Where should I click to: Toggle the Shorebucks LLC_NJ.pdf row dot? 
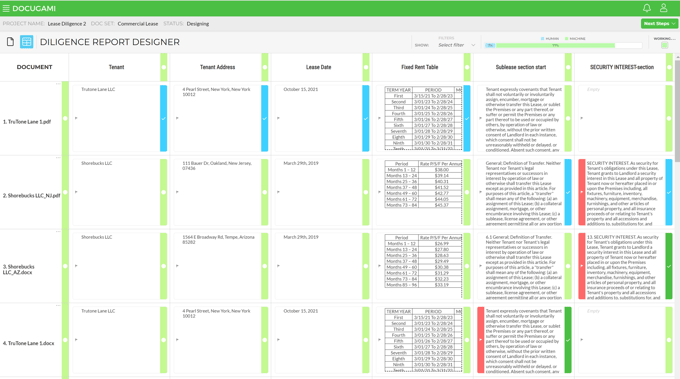pos(65,192)
